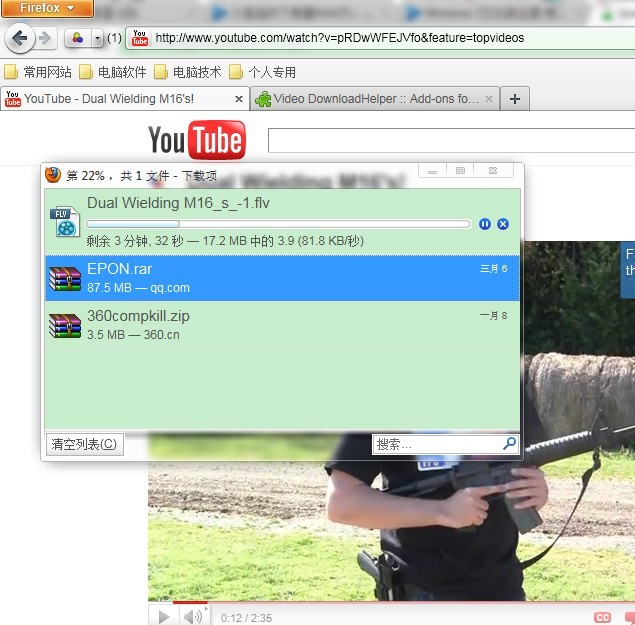Viewport: 635px width, 625px height.
Task: Maximize the downloads window
Action: tap(460, 171)
